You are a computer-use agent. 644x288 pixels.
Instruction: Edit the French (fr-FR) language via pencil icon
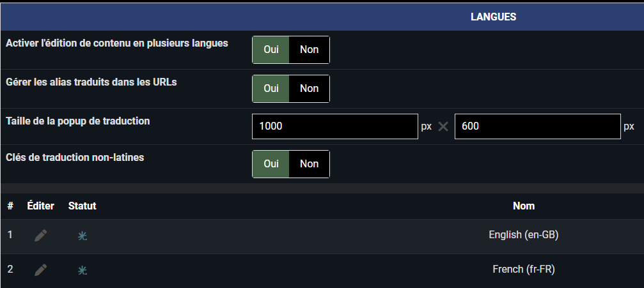[x=40, y=270]
